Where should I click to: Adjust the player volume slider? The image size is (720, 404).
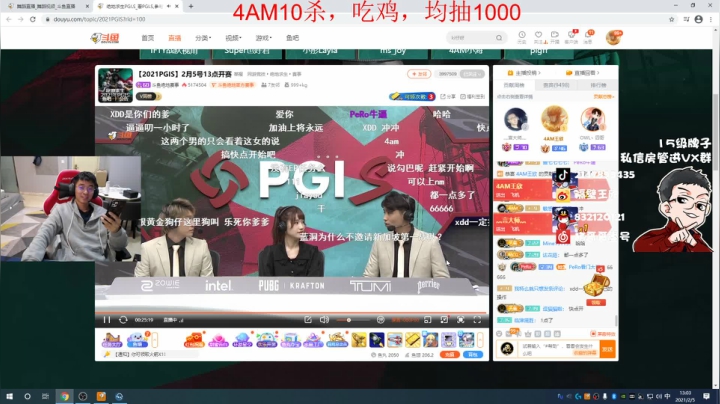353,320
